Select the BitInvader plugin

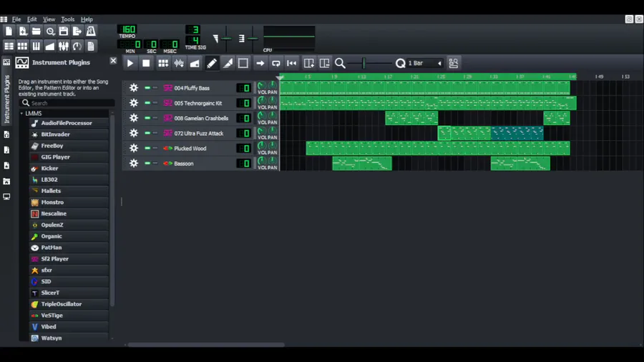pyautogui.click(x=69, y=134)
